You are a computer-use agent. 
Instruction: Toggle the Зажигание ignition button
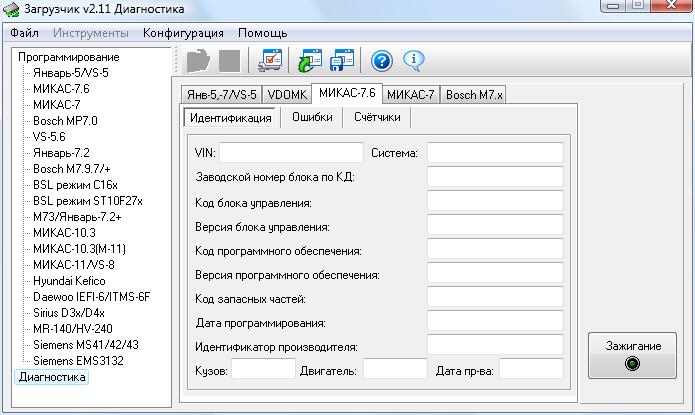coord(632,355)
